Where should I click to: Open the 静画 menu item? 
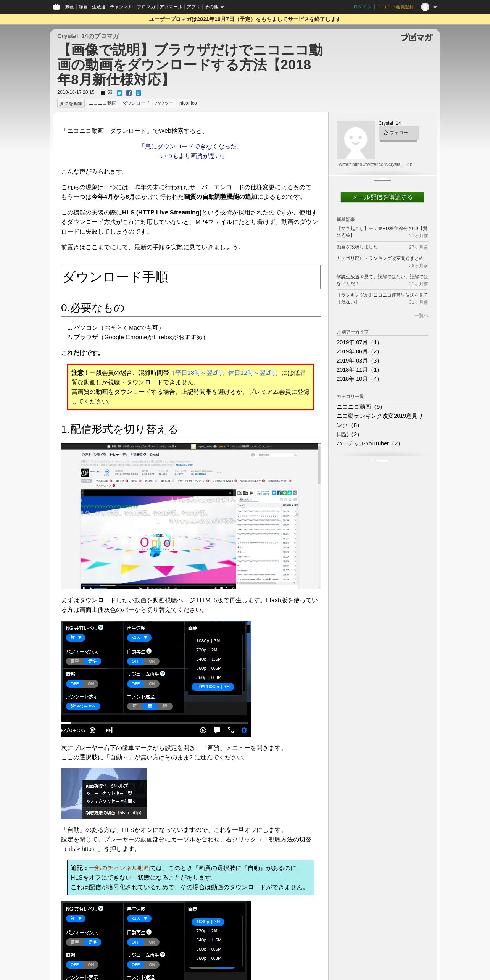[83, 7]
